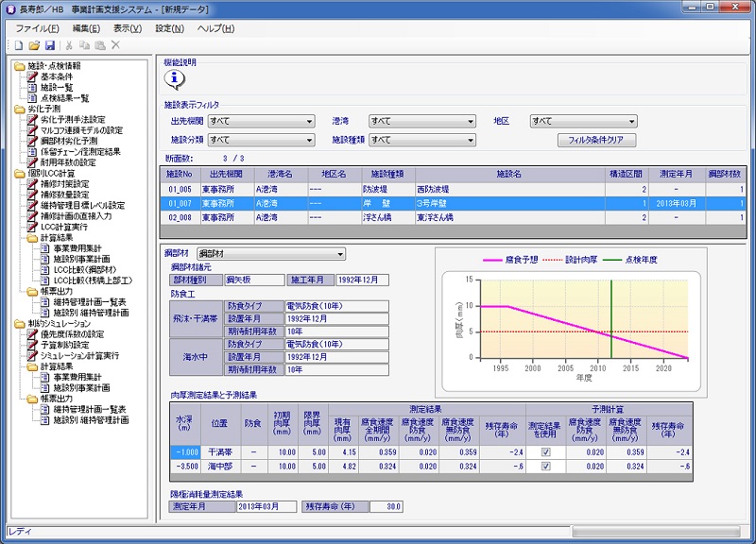Toggle 測定結果を使用 checkbox for 海中部 row
This screenshot has height=544, width=756.
tap(544, 467)
